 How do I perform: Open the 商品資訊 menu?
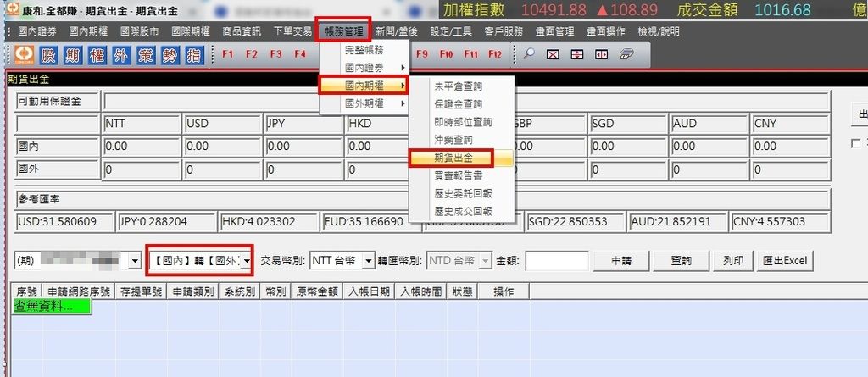[x=242, y=31]
